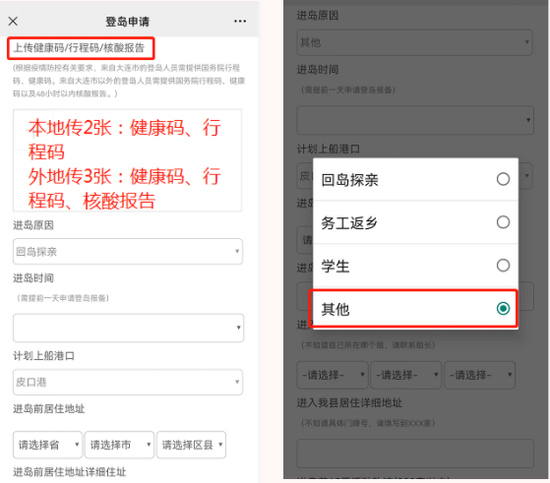Click the 进岛前居住地址详细住址 label
The image size is (550, 483).
coord(69,472)
